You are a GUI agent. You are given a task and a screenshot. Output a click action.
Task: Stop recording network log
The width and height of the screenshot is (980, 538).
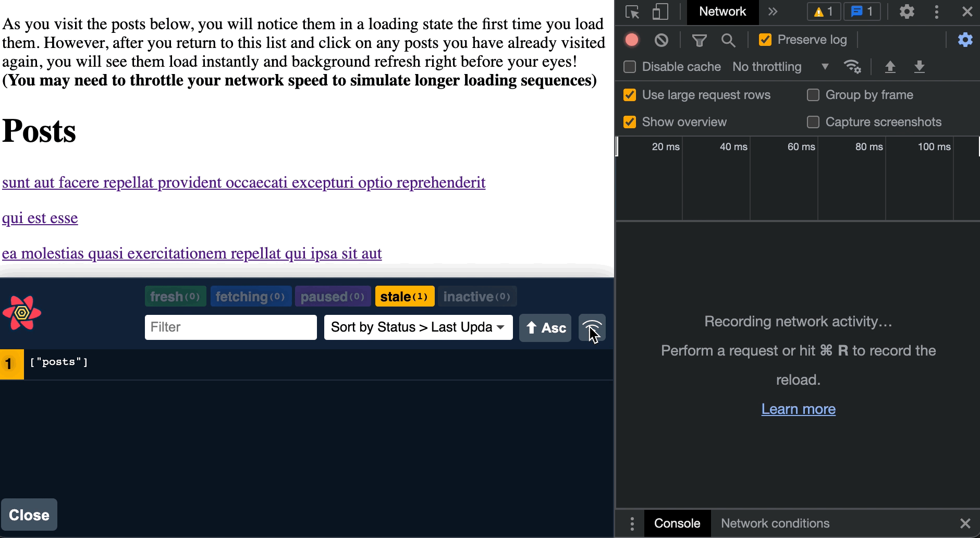[x=632, y=40]
